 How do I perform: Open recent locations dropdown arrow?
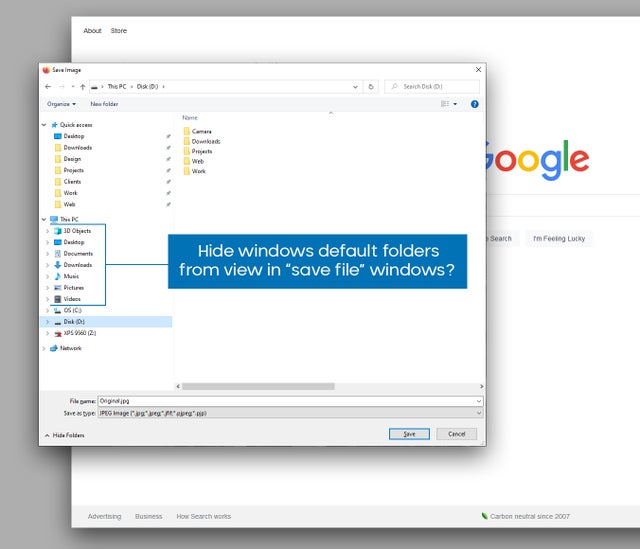pos(73,87)
